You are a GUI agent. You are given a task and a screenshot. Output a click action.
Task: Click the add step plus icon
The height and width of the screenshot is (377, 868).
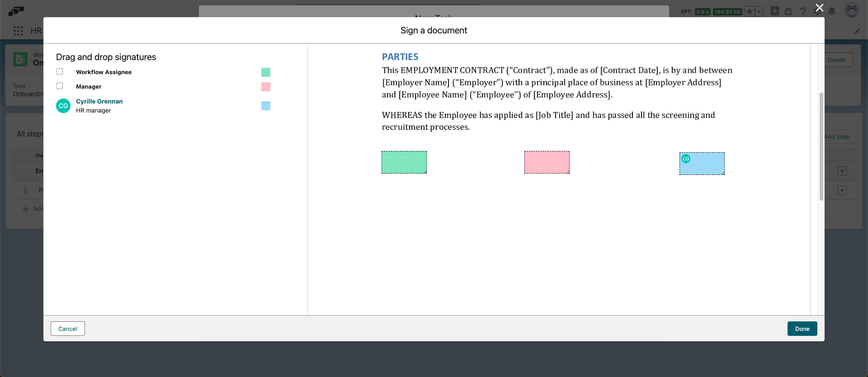26,209
